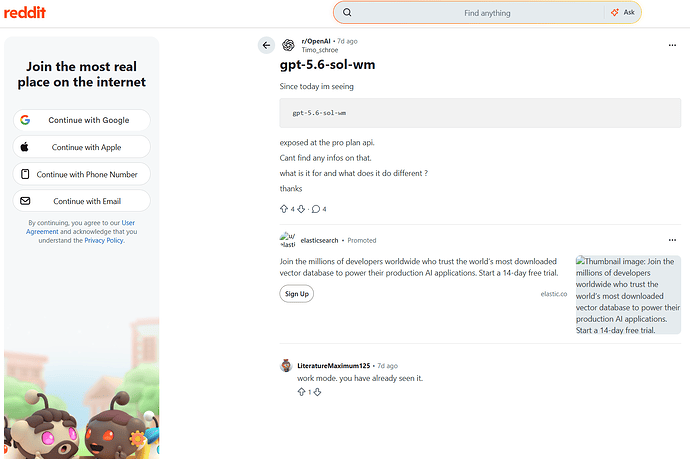690x459 pixels.
Task: Click the comment text 'work mode. you have already seen it.'
Action: pyautogui.click(x=360, y=378)
